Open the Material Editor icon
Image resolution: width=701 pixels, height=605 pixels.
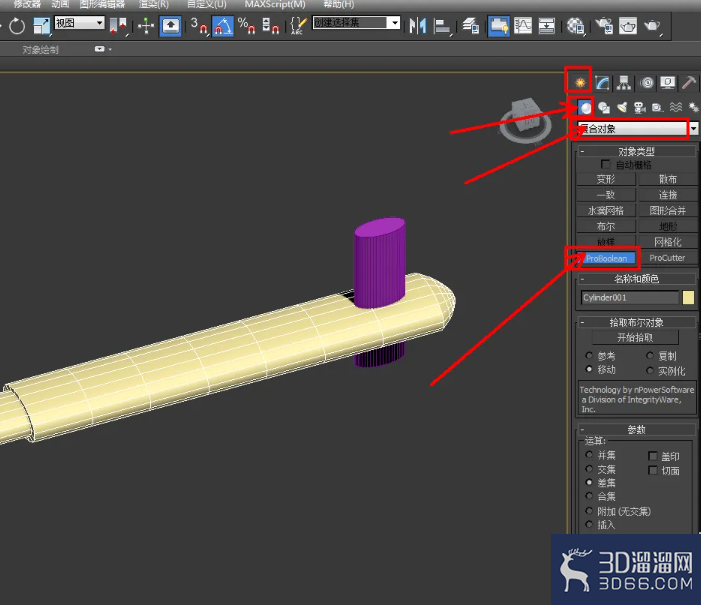click(575, 25)
